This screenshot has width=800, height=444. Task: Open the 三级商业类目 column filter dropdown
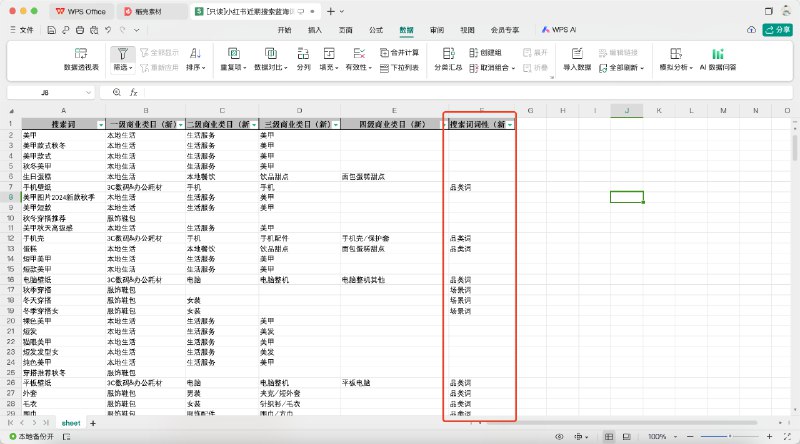[x=336, y=125]
